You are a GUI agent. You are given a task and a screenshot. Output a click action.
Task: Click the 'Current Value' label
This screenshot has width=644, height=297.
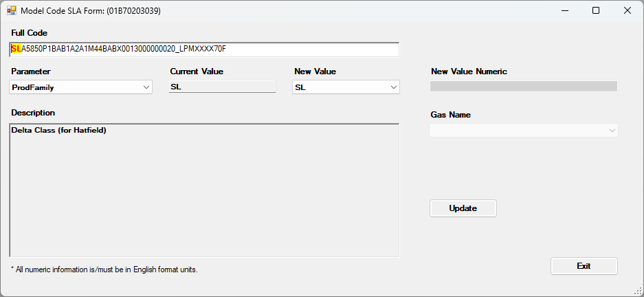point(197,71)
